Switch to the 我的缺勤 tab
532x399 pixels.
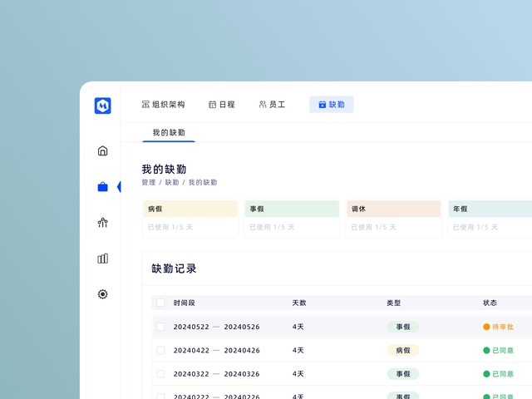tap(169, 133)
